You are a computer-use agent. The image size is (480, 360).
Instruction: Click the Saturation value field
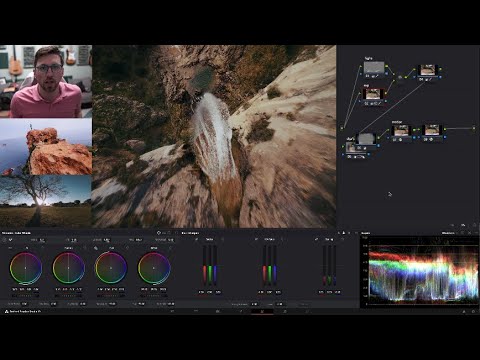coord(112,304)
